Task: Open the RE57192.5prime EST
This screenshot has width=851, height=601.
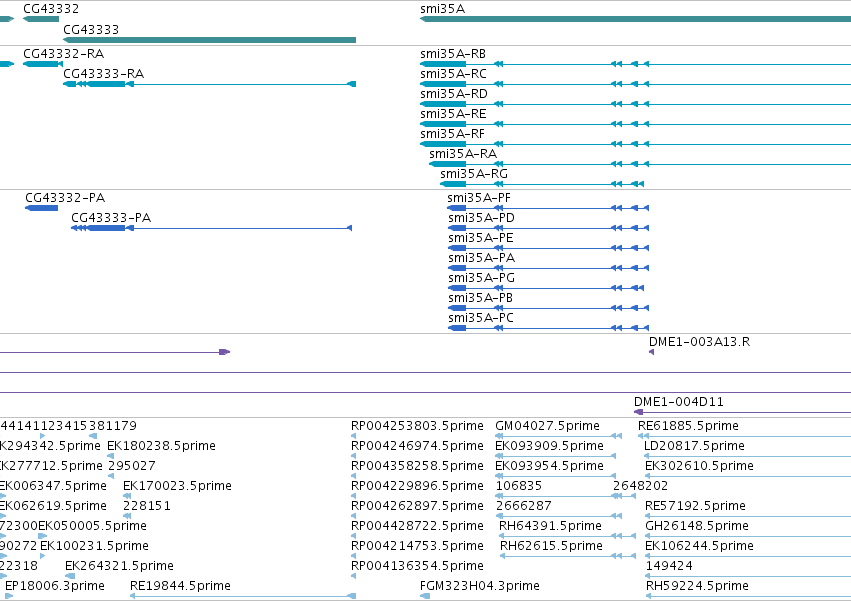Action: pyautogui.click(x=695, y=507)
